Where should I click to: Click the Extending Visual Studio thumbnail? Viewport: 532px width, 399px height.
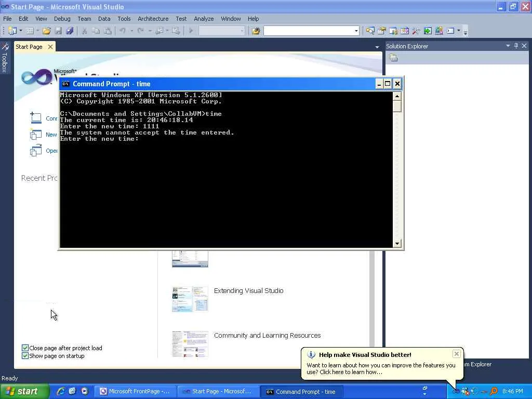[190, 299]
